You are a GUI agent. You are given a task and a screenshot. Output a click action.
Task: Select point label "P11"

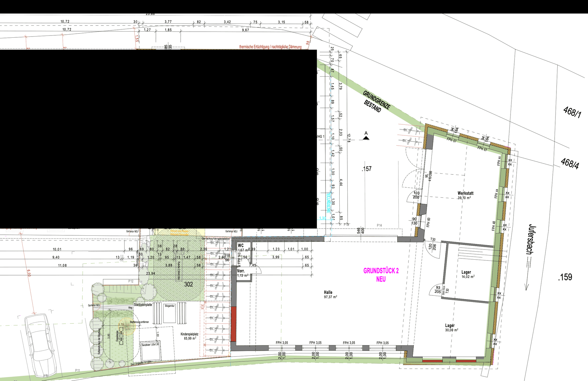click(77, 371)
